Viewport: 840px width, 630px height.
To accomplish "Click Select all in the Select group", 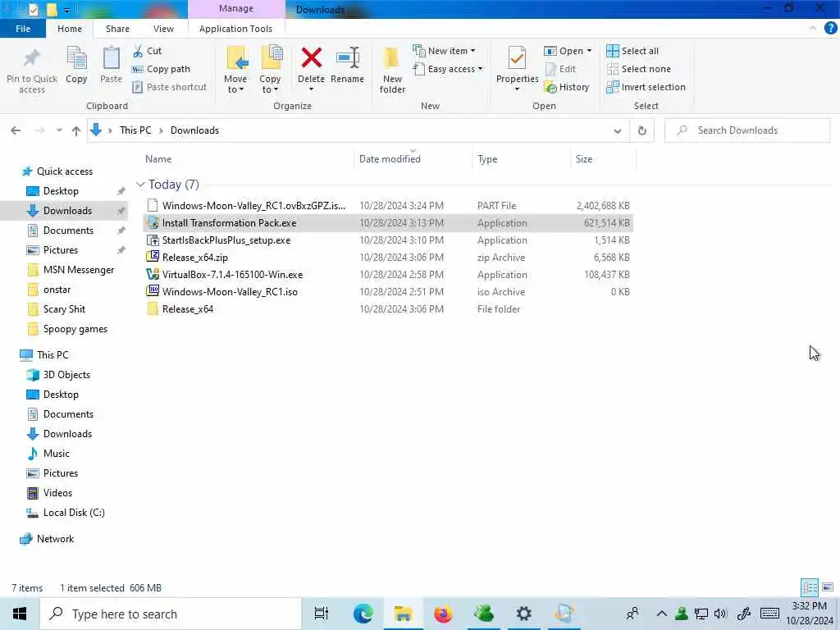I will point(632,51).
